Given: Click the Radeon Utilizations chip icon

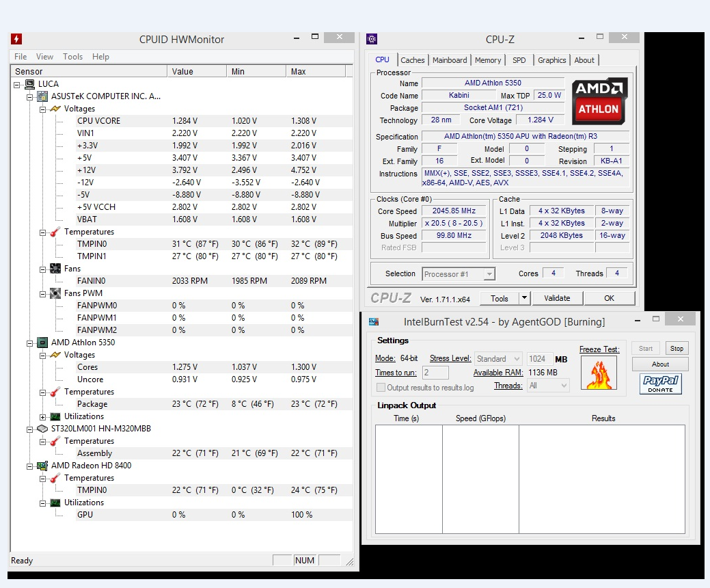Looking at the screenshot, I should (x=55, y=503).
